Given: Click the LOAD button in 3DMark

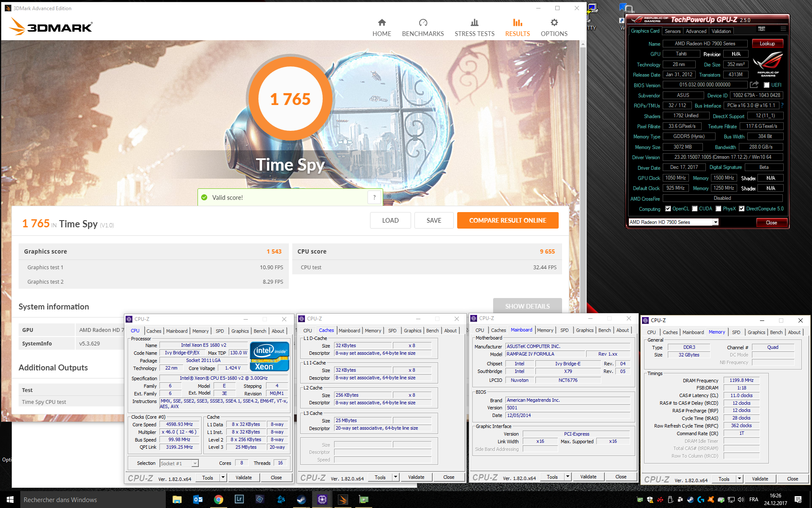Looking at the screenshot, I should point(390,220).
